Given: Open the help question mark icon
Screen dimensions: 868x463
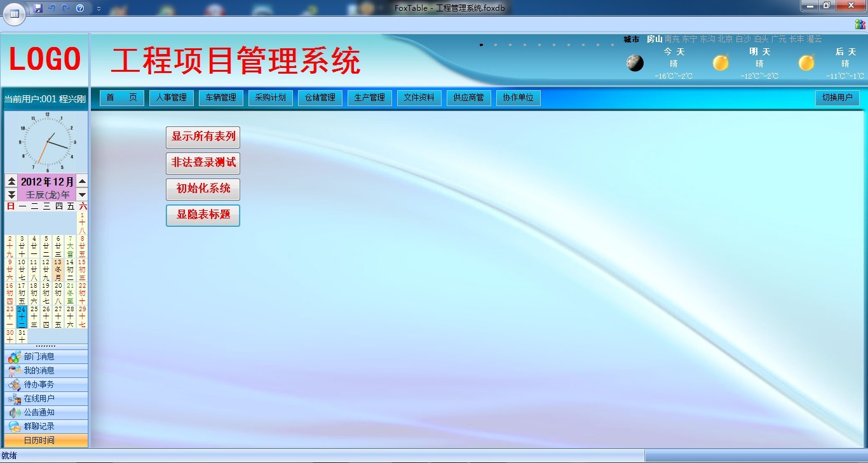Looking at the screenshot, I should coord(80,8).
